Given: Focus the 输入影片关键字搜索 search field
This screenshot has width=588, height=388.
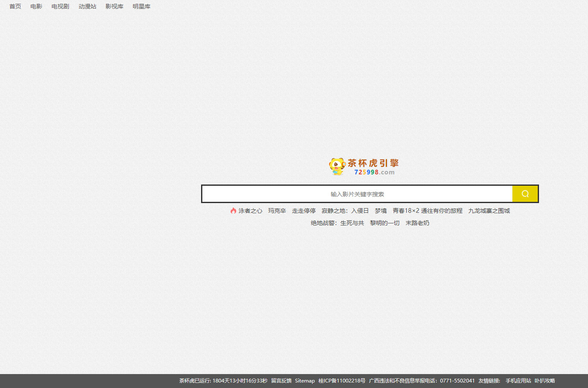Looking at the screenshot, I should click(357, 194).
